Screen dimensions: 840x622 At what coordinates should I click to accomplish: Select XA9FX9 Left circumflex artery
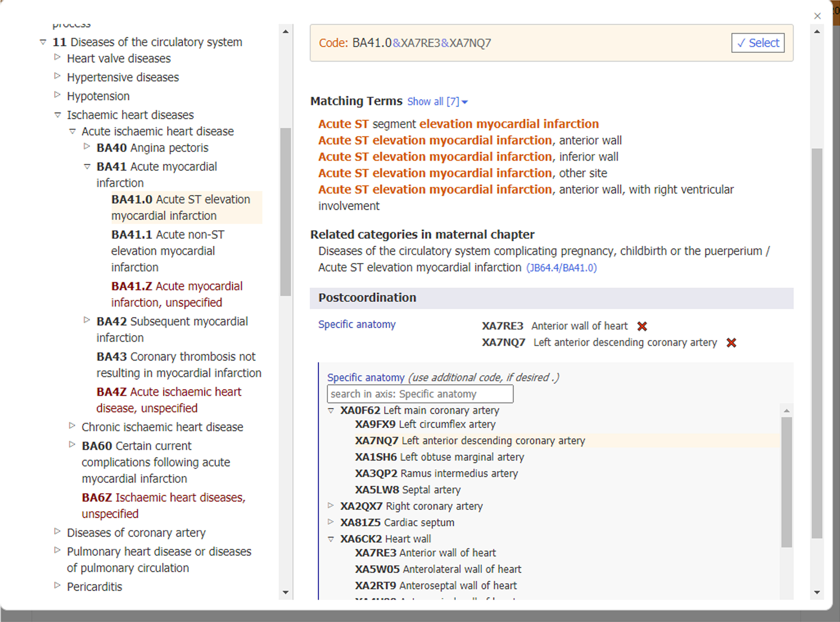[425, 424]
